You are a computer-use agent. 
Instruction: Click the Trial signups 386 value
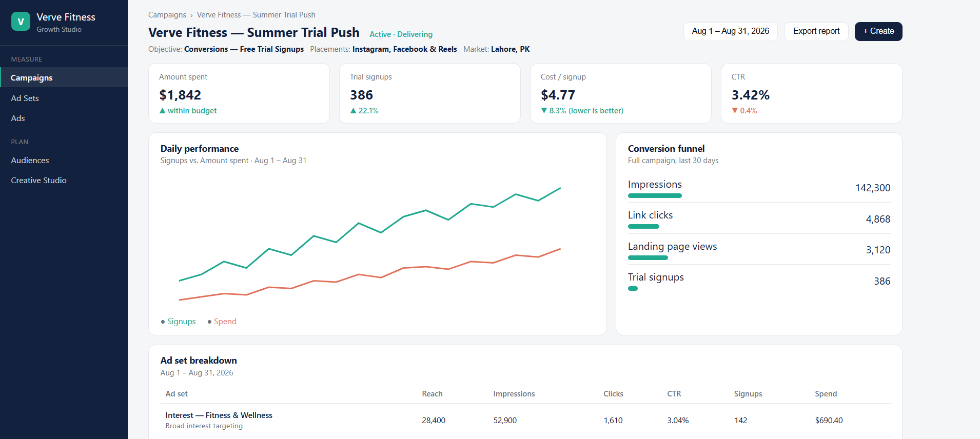(x=361, y=95)
